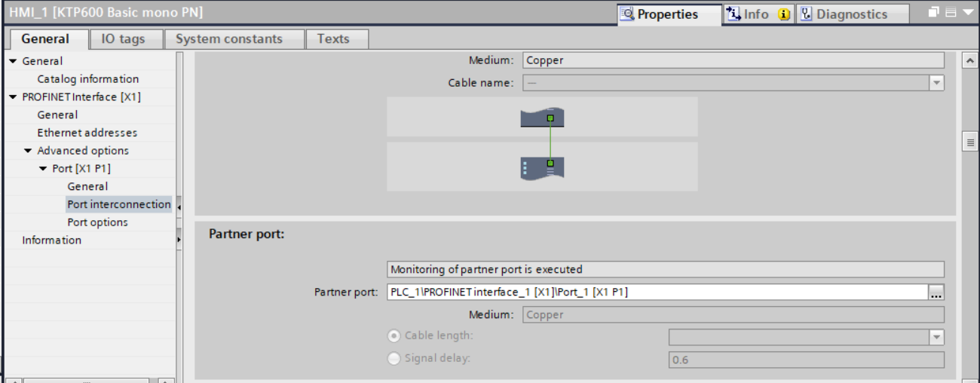Select Port options in the navigation tree
This screenshot has height=383, width=980.
pyautogui.click(x=98, y=222)
